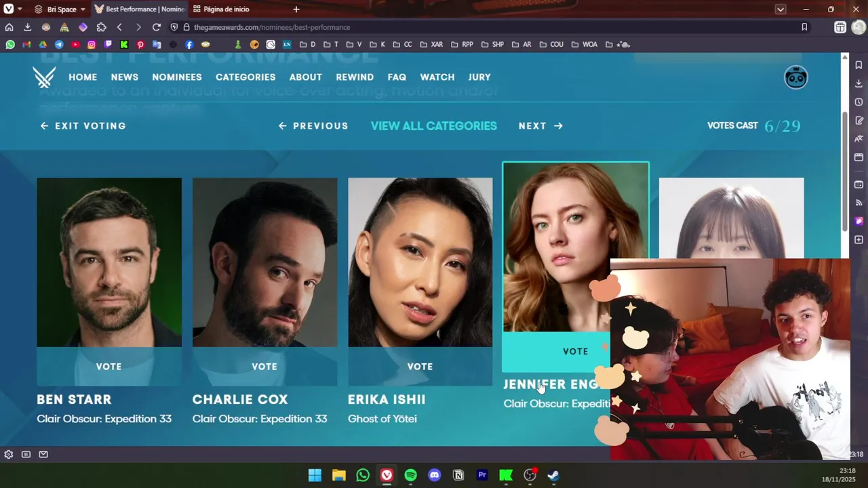Bookmark this page from the address bar
This screenshot has height=488, width=868.
pos(804,27)
